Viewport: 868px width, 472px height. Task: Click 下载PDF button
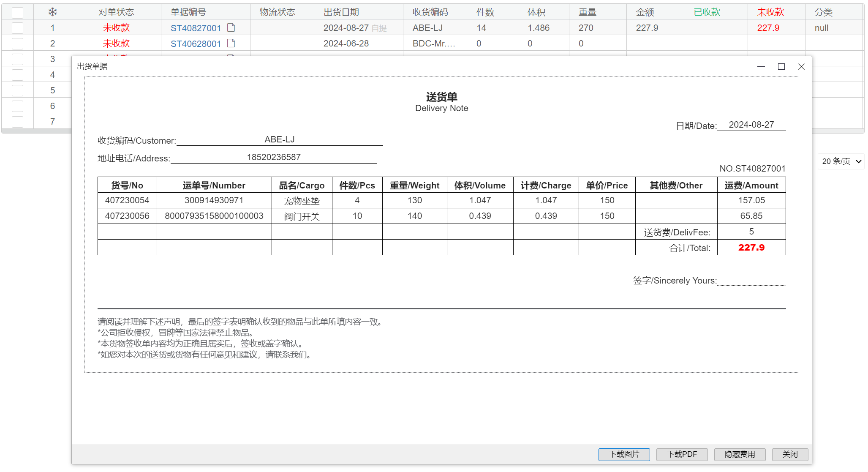[682, 454]
